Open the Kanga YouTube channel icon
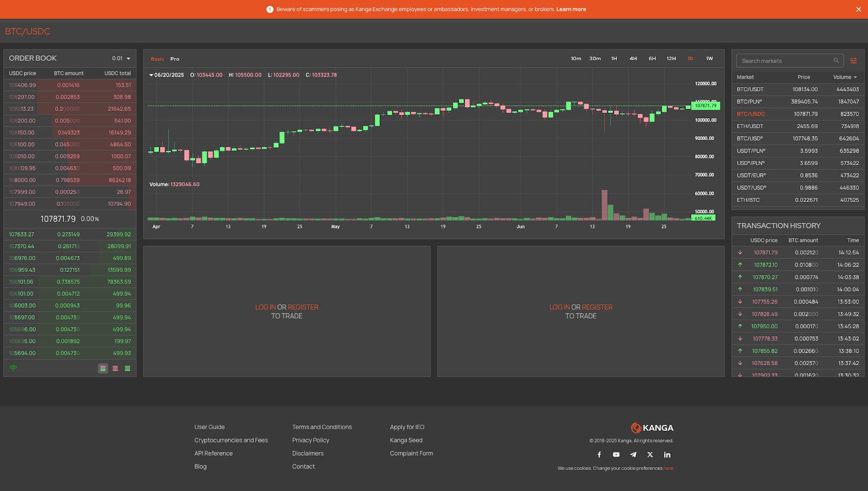This screenshot has width=868, height=491. click(616, 455)
